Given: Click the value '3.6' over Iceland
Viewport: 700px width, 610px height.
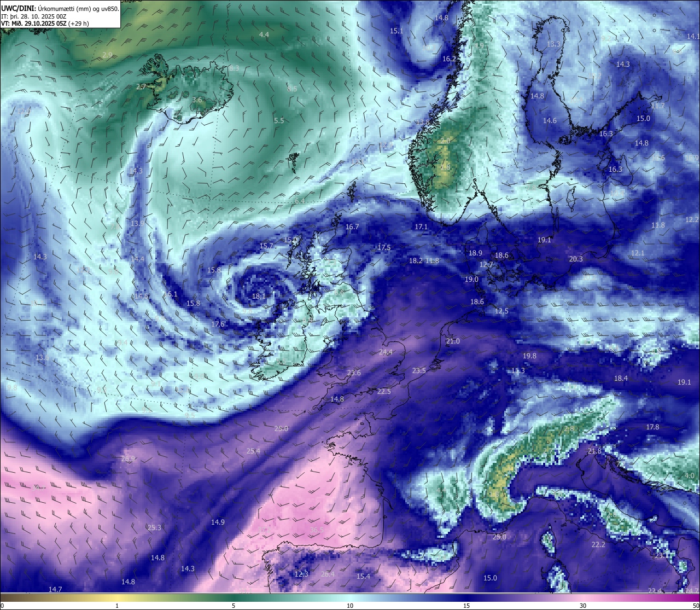Looking at the screenshot, I should coord(197,100).
